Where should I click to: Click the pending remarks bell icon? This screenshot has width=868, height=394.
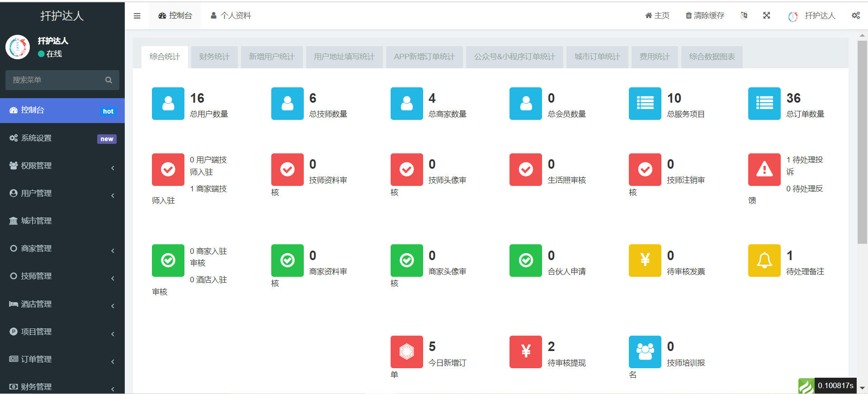tap(764, 261)
